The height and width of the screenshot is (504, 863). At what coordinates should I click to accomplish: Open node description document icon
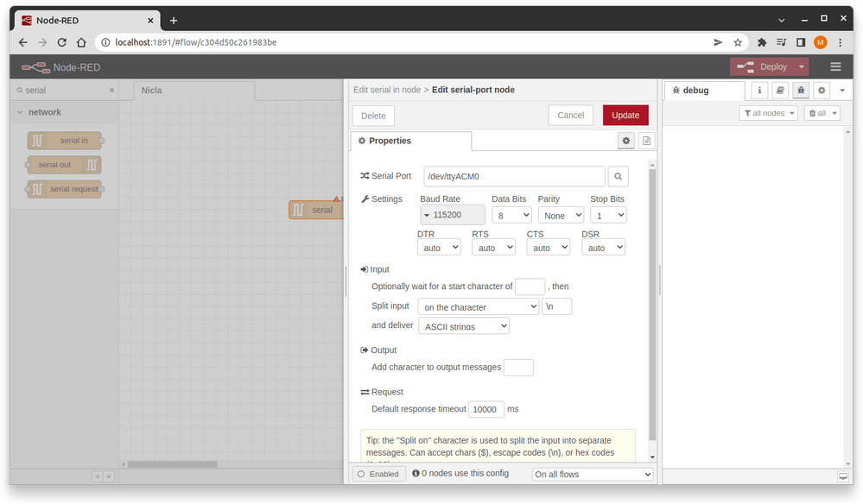click(x=647, y=141)
